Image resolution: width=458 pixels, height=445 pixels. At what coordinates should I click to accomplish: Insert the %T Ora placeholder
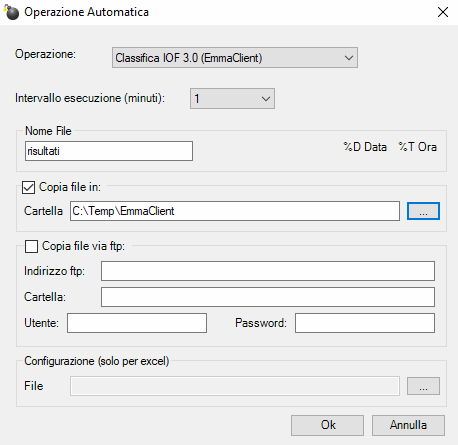point(417,147)
